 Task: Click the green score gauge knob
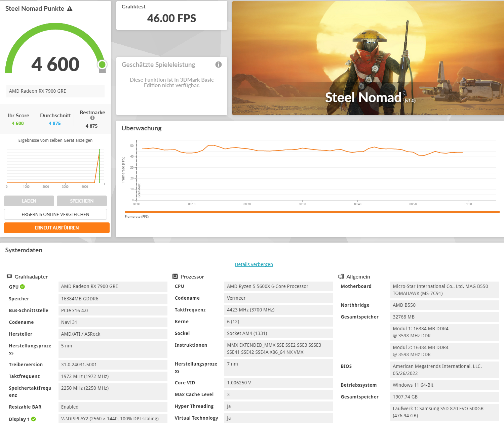pos(102,65)
